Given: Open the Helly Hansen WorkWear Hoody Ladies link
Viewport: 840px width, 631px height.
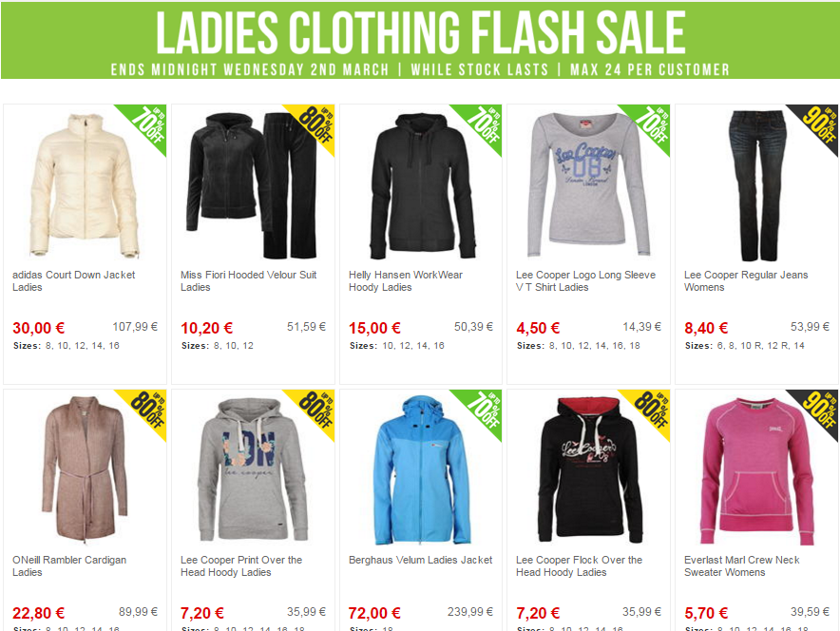Looking at the screenshot, I should (406, 280).
